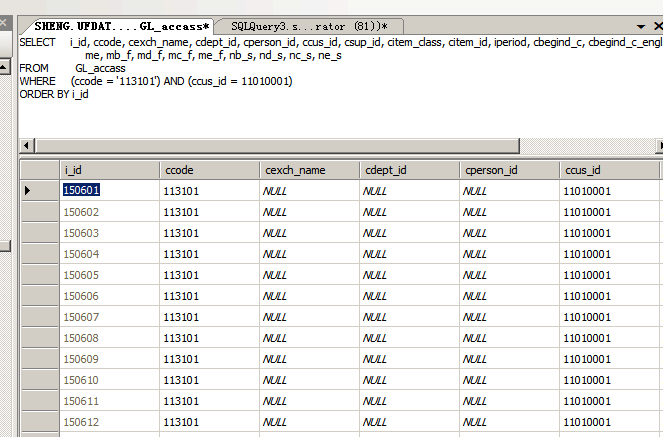Click the i_id cell 150605
The width and height of the screenshot is (663, 437).
(x=109, y=275)
